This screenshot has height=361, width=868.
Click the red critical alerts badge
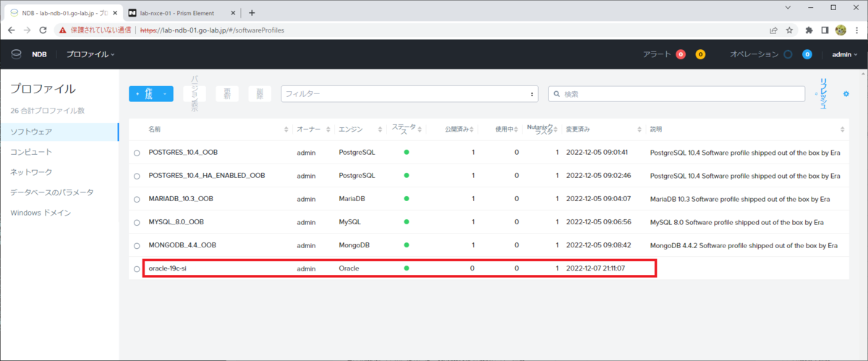pyautogui.click(x=681, y=54)
